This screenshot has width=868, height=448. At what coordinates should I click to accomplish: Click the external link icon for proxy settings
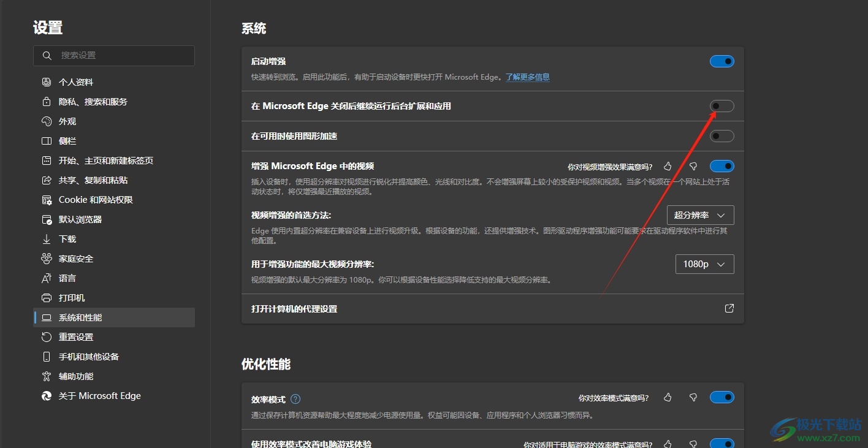click(729, 308)
